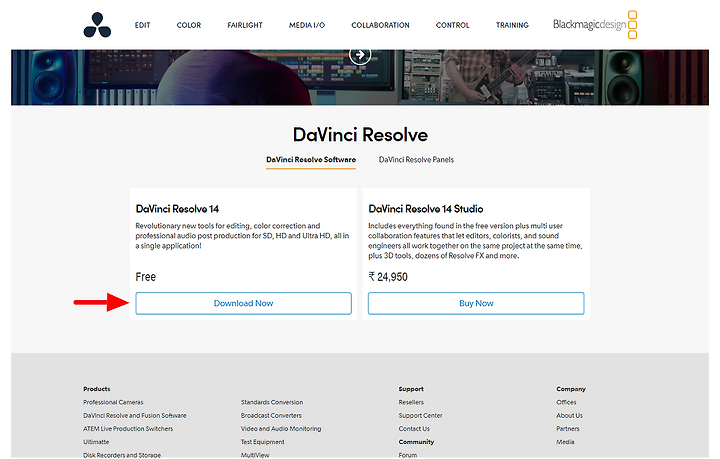Click the Support footer heading

(x=411, y=389)
